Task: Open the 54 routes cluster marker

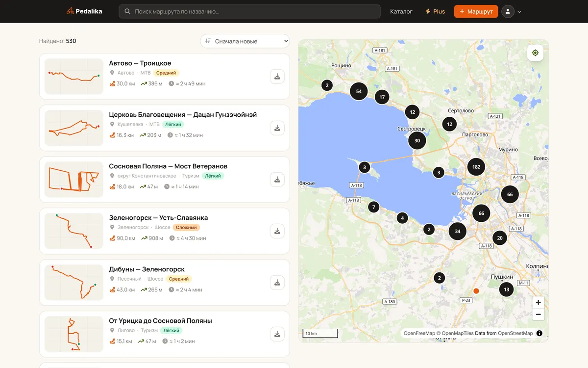Action: click(x=359, y=91)
